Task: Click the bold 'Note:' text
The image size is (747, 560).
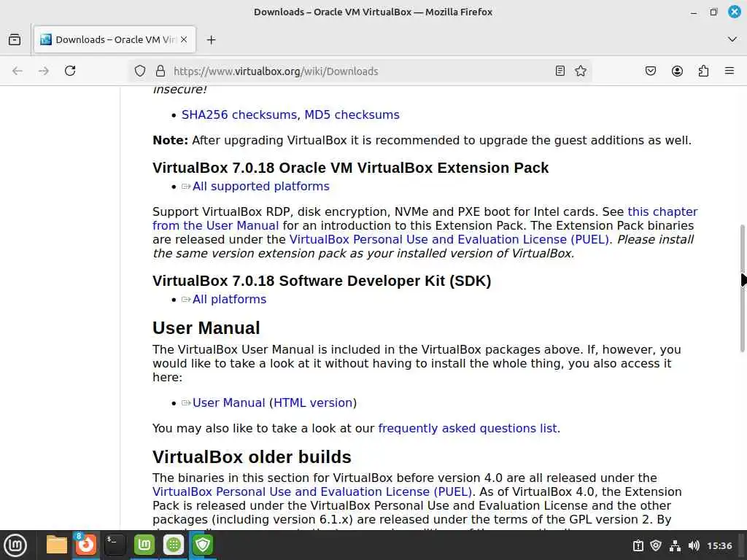Action: (x=171, y=141)
